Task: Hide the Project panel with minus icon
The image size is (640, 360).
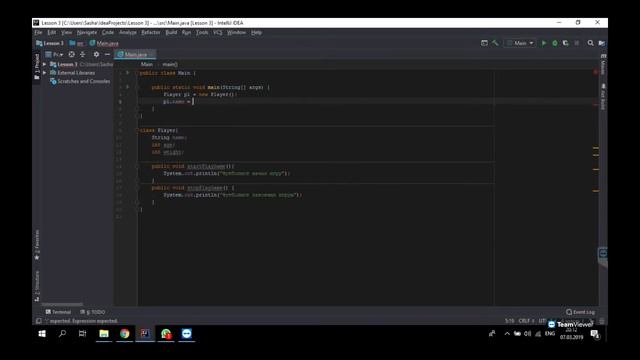Action: point(107,54)
